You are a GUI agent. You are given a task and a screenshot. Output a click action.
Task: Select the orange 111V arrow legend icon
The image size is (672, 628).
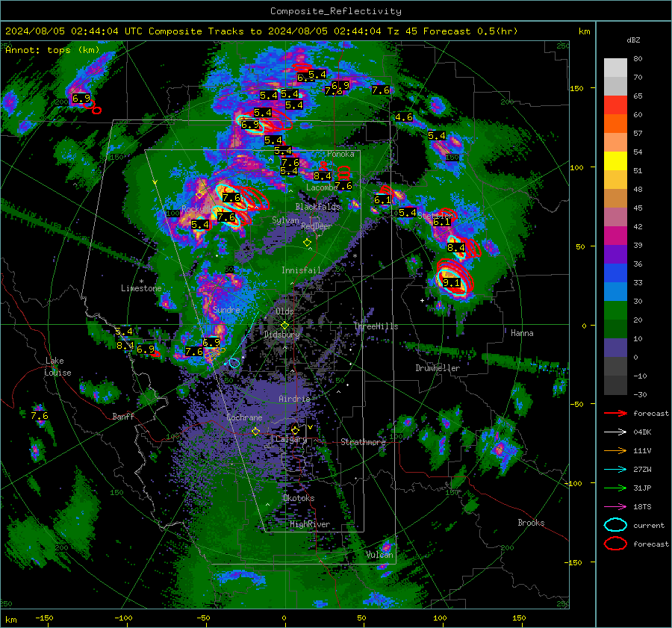click(615, 450)
